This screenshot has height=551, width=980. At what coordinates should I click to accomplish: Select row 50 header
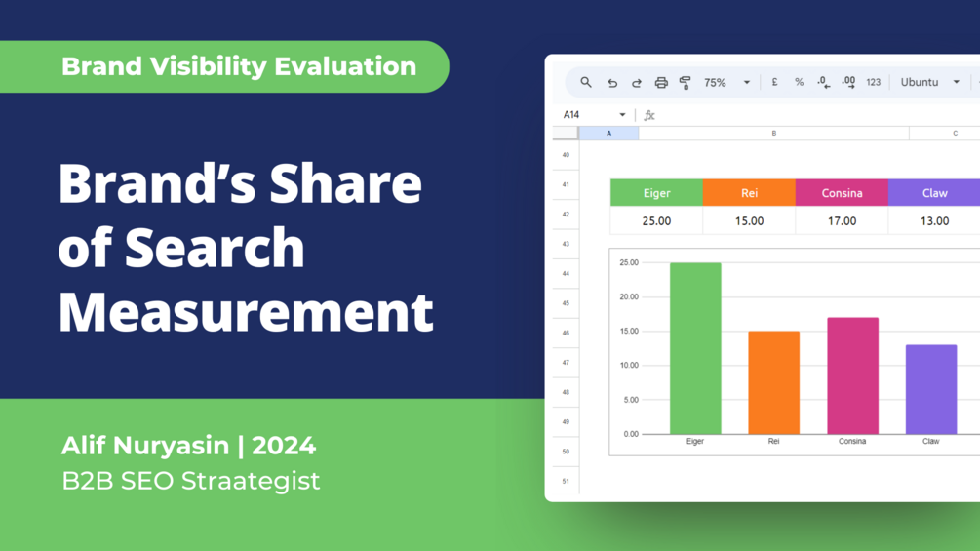click(x=566, y=452)
